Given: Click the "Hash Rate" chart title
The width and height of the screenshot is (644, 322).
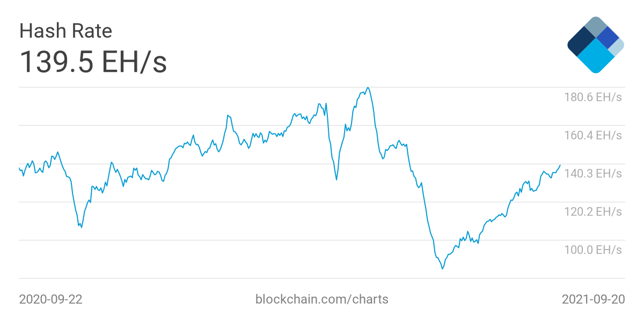Looking at the screenshot, I should coord(65,31).
